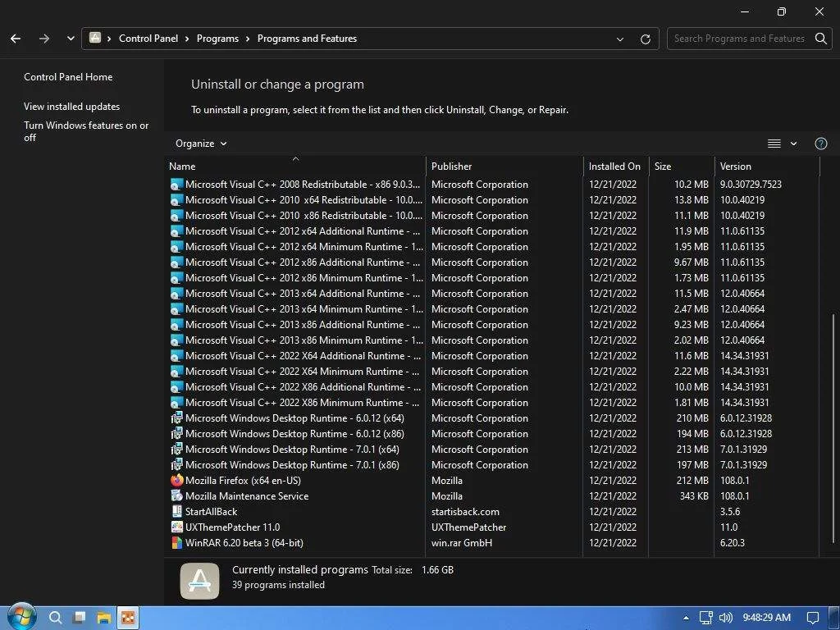The image size is (840, 630).
Task: Click the StartAllBack program icon
Action: [177, 511]
